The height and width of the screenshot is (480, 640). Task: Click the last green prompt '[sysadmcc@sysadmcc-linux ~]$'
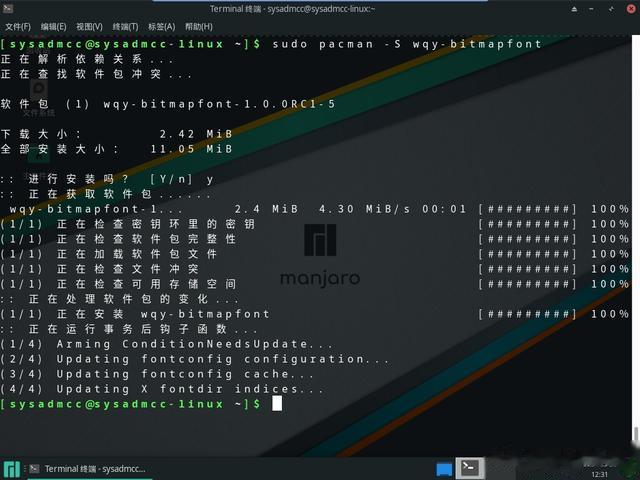click(x=130, y=404)
